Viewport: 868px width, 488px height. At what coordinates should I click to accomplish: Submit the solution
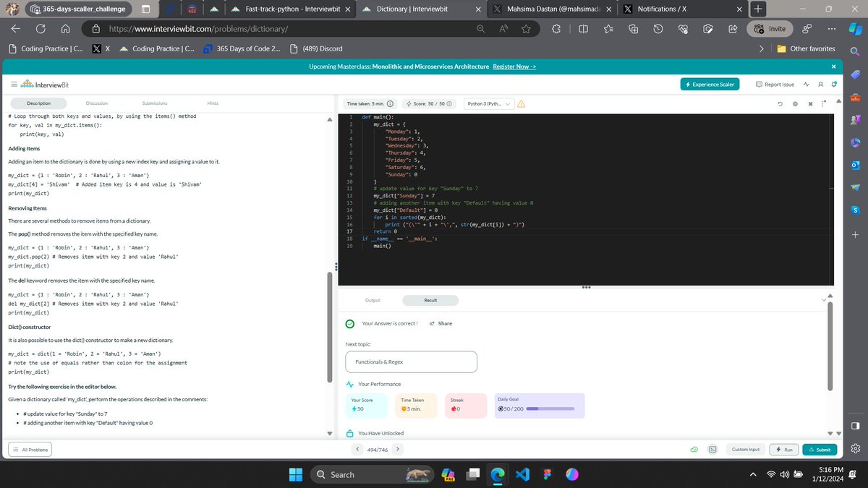click(820, 450)
